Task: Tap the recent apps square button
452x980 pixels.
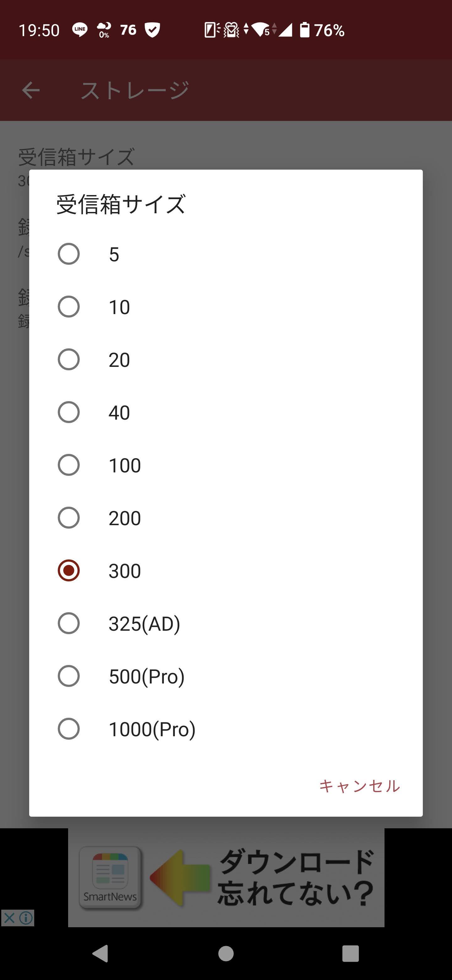Action: [351, 953]
